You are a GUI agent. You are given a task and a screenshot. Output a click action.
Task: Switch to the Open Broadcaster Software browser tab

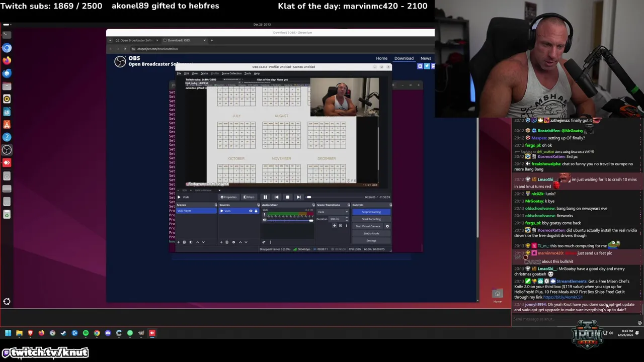tap(136, 40)
